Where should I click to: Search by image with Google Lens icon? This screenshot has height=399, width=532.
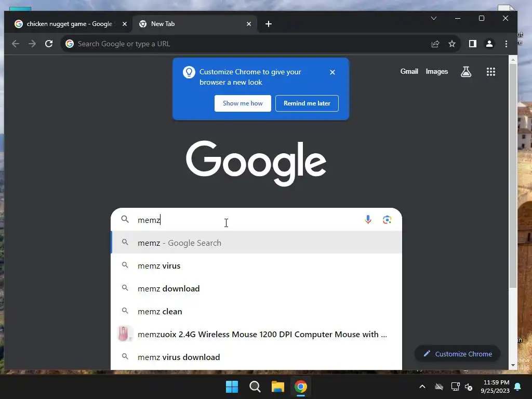click(x=387, y=220)
